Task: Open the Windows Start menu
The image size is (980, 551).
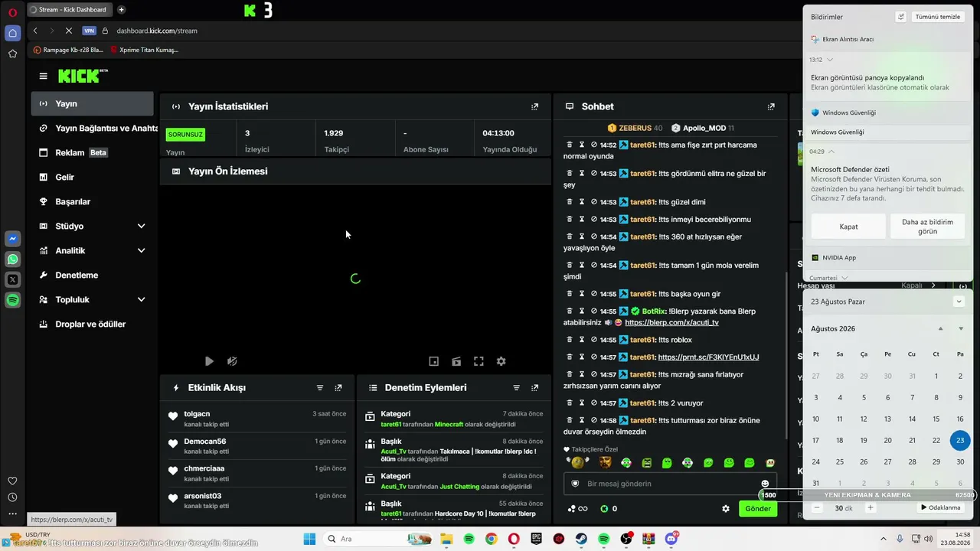Action: coord(309,539)
